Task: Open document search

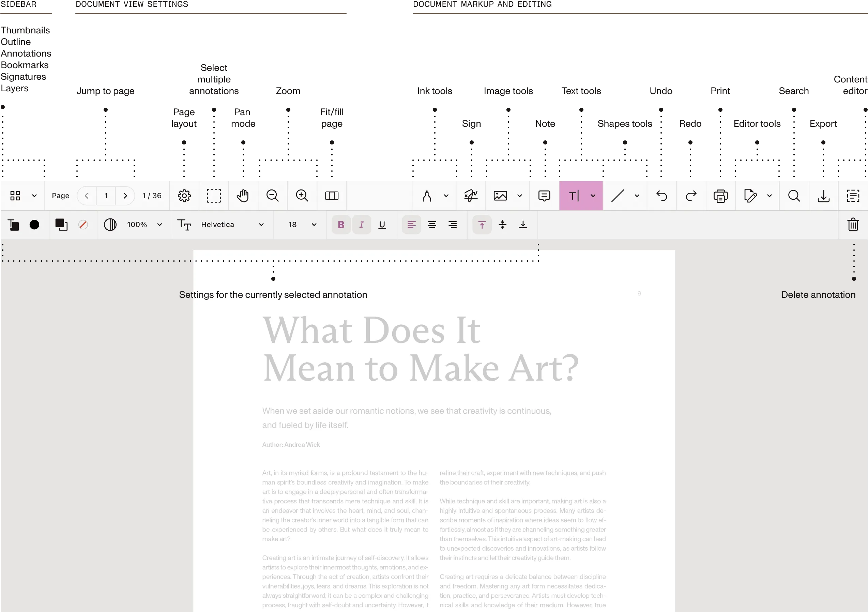Action: click(794, 196)
